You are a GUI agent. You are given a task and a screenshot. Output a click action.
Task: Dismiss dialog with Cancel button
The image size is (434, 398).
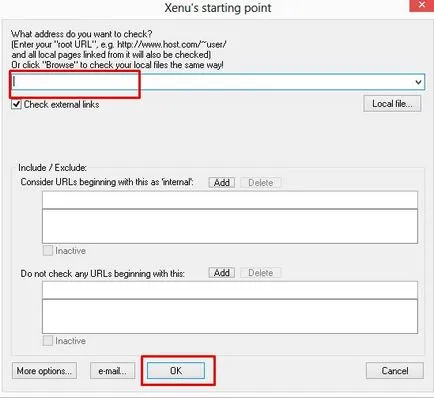pos(395,371)
